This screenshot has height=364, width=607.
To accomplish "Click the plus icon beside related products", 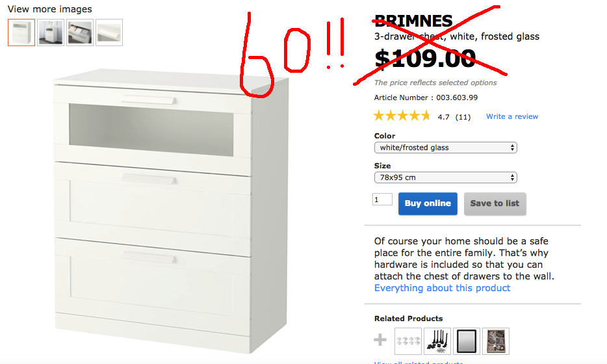I will point(380,340).
